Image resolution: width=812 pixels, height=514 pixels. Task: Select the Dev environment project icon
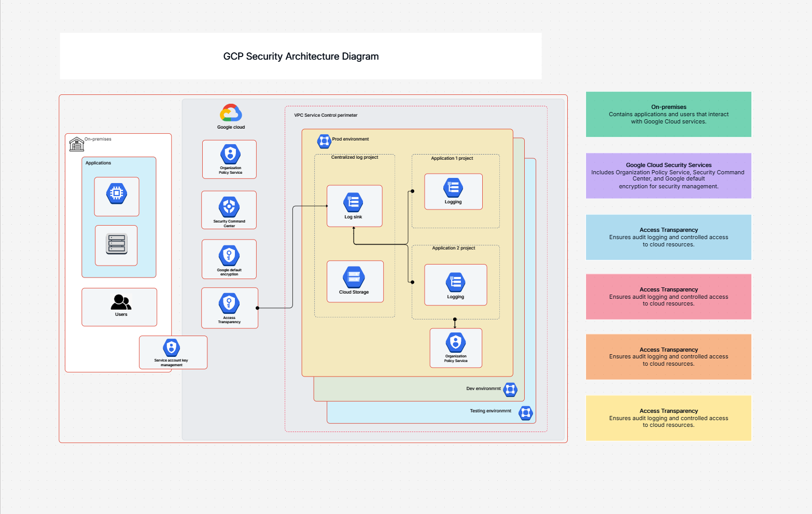click(x=510, y=390)
